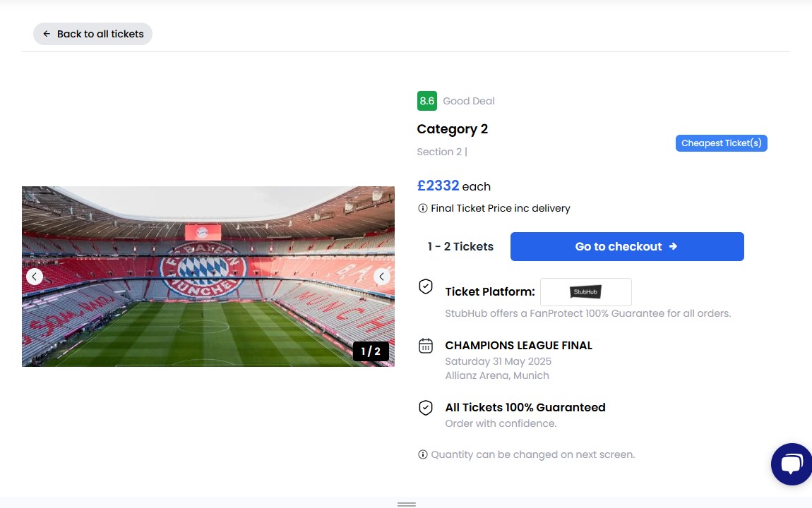Click the green 8.6 deal score badge
The height and width of the screenshot is (508, 812).
click(427, 101)
